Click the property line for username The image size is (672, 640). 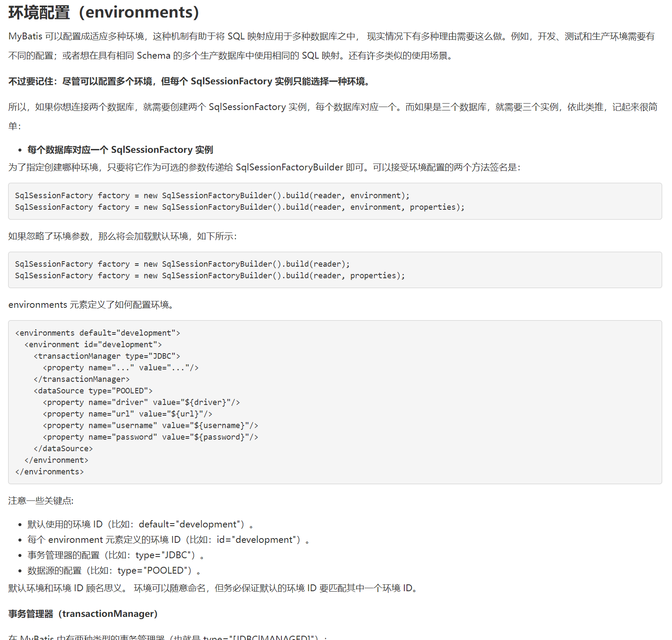[x=150, y=426]
